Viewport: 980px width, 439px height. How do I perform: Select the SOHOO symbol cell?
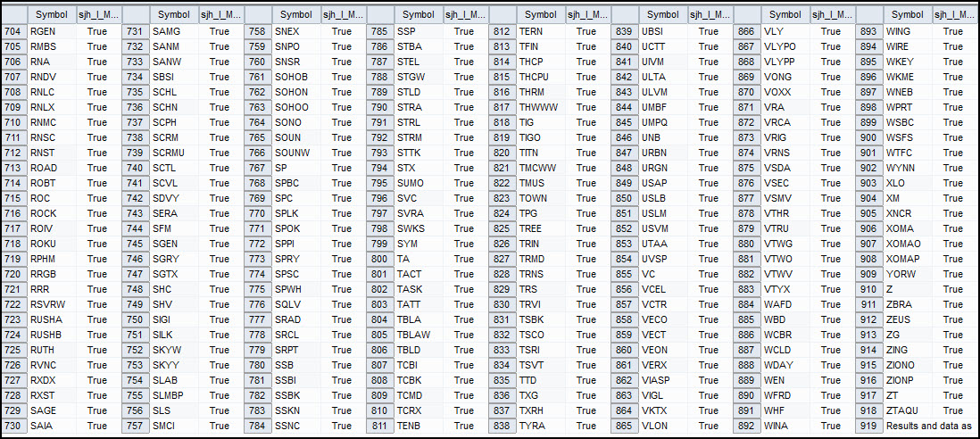pos(297,107)
